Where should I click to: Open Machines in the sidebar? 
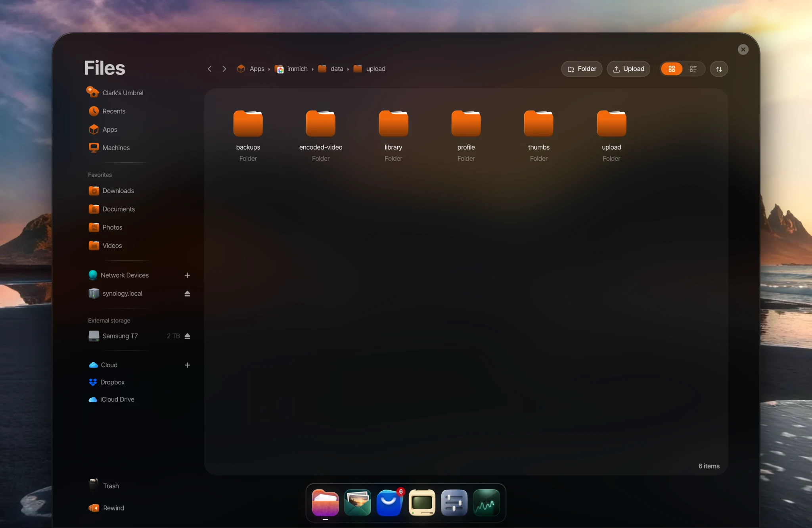click(x=109, y=148)
